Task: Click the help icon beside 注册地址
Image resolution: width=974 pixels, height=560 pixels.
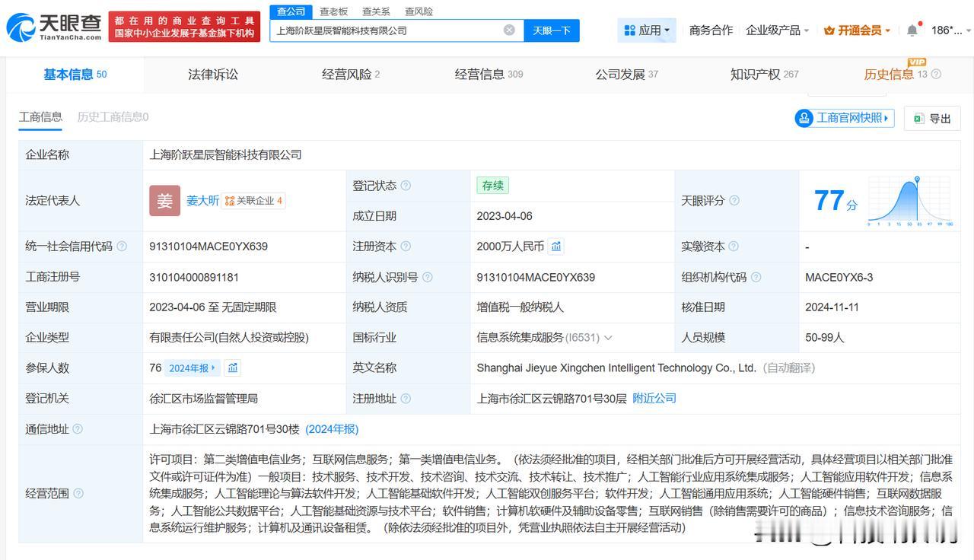Action: 406,399
